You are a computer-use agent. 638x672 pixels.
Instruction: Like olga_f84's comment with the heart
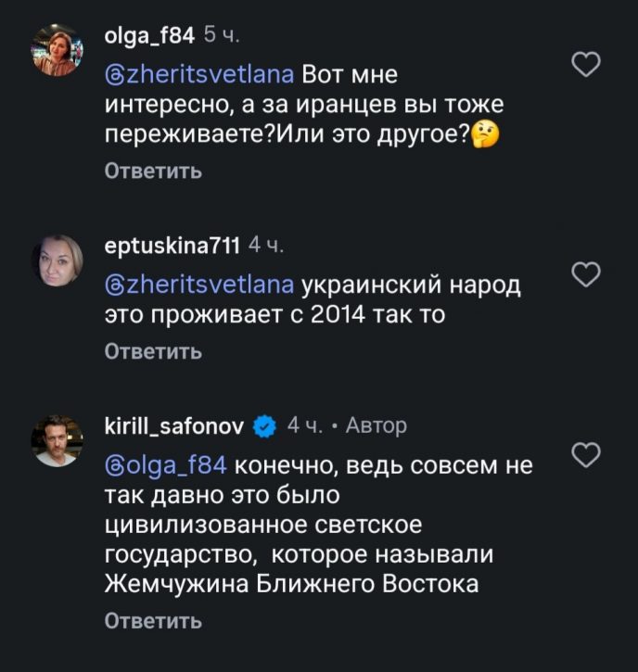[586, 64]
